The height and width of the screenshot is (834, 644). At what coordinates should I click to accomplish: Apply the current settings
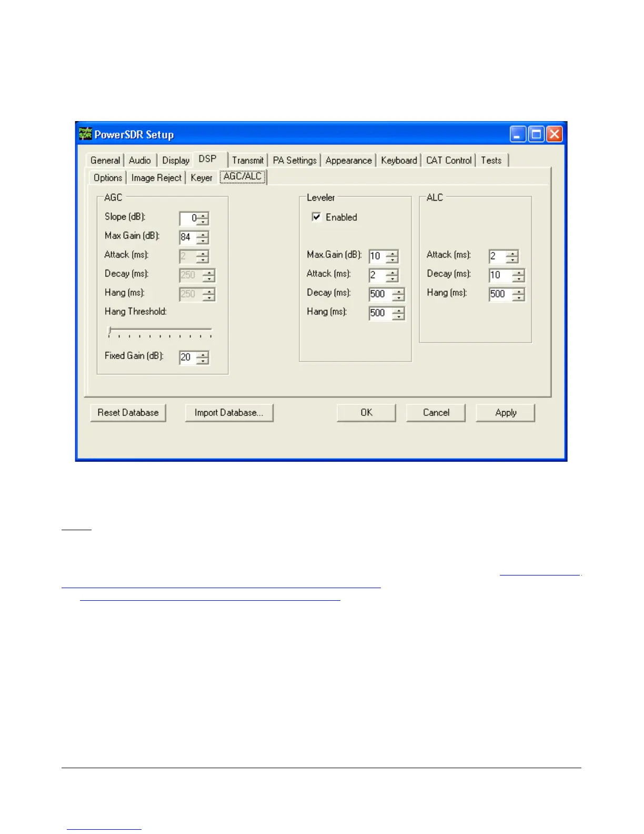tap(506, 413)
